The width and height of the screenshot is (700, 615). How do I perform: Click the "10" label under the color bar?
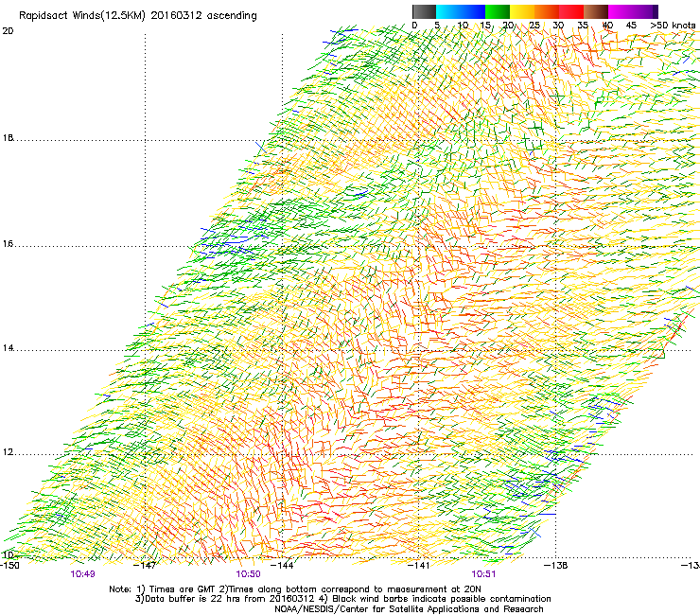463,25
